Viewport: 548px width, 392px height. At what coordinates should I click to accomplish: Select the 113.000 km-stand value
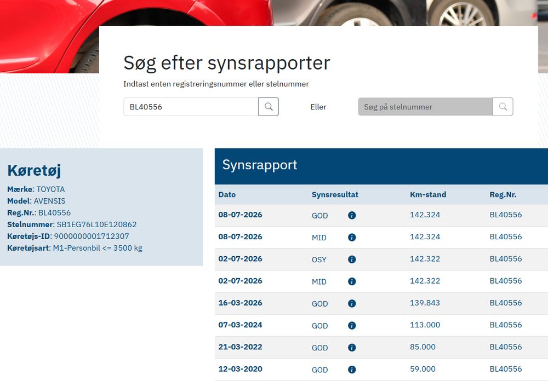pyautogui.click(x=425, y=325)
